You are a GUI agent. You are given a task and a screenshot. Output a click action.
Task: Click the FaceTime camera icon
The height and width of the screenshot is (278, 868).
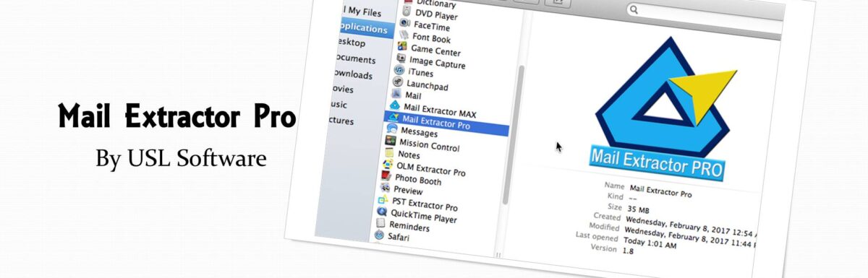tap(404, 23)
